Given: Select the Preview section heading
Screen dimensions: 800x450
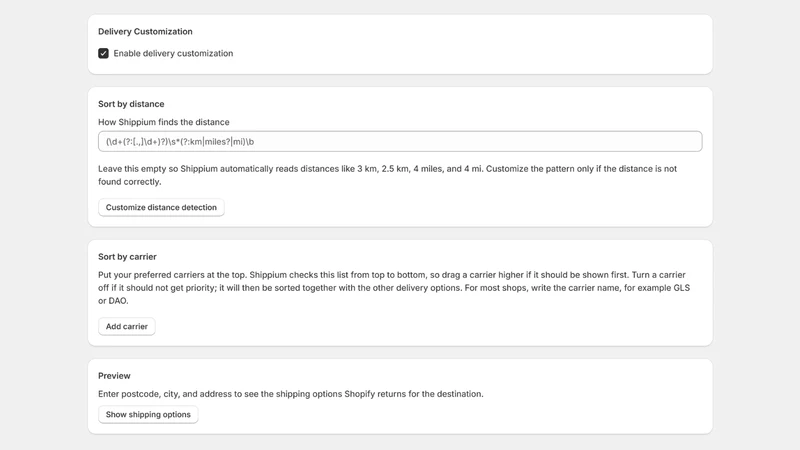Looking at the screenshot, I should 114,376.
